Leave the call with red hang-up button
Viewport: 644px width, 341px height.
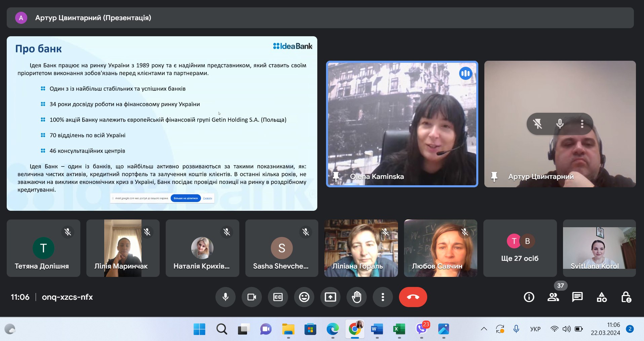pos(413,297)
